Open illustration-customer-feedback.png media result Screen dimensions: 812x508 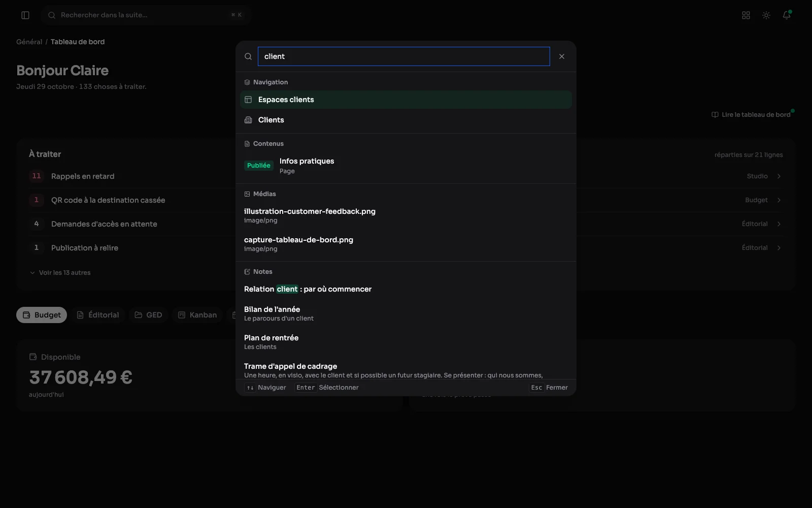click(x=406, y=215)
